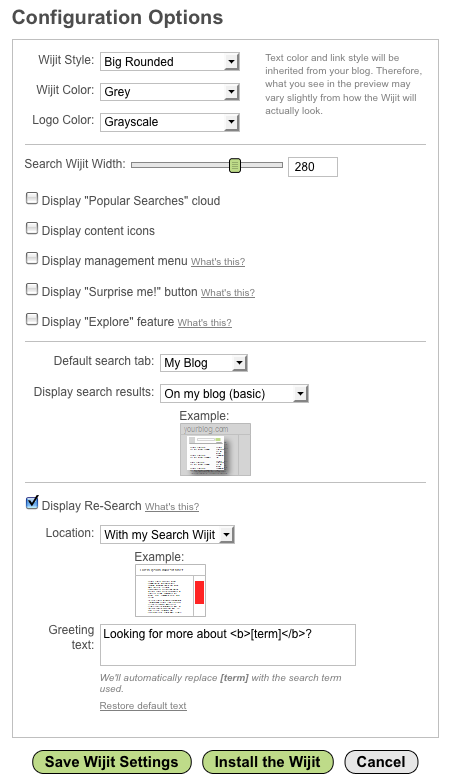Uncheck Display Re-Search checkbox
The height and width of the screenshot is (782, 452).
(32, 502)
